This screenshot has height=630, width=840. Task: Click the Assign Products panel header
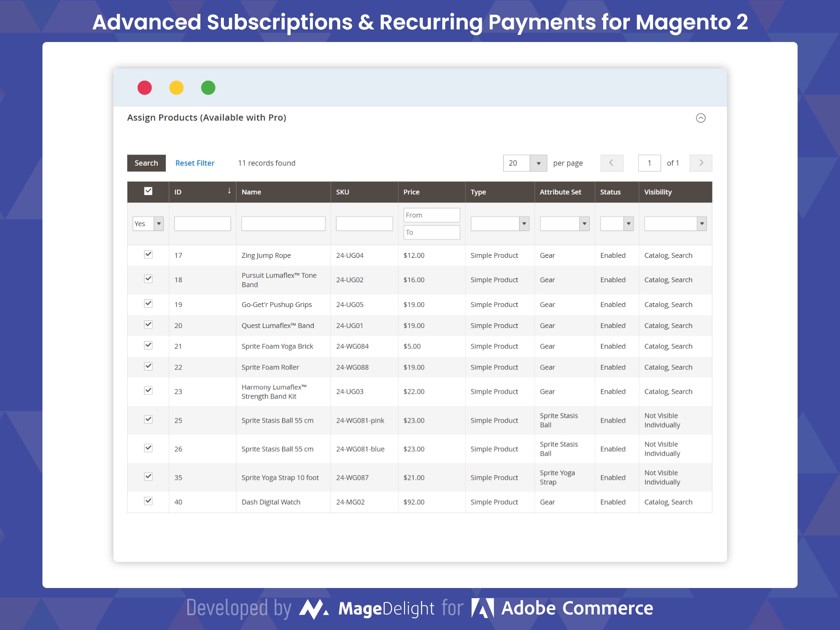point(207,117)
